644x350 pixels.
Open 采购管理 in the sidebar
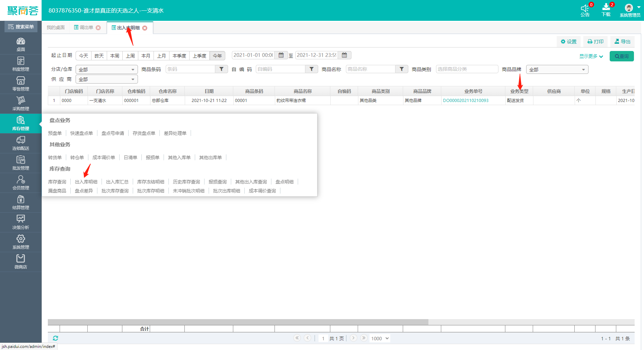click(21, 103)
